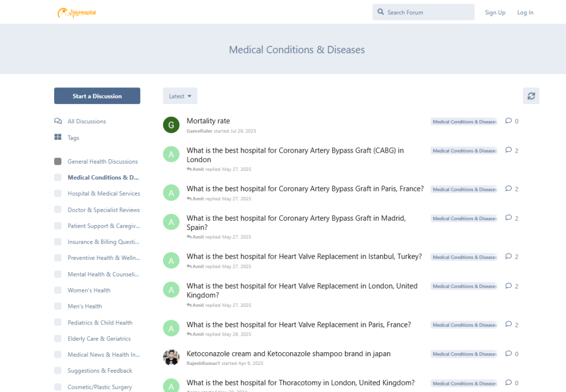Click Medical Conditions tag badge on Mortality rate
Viewport: 566px width, 392px height.
(464, 122)
